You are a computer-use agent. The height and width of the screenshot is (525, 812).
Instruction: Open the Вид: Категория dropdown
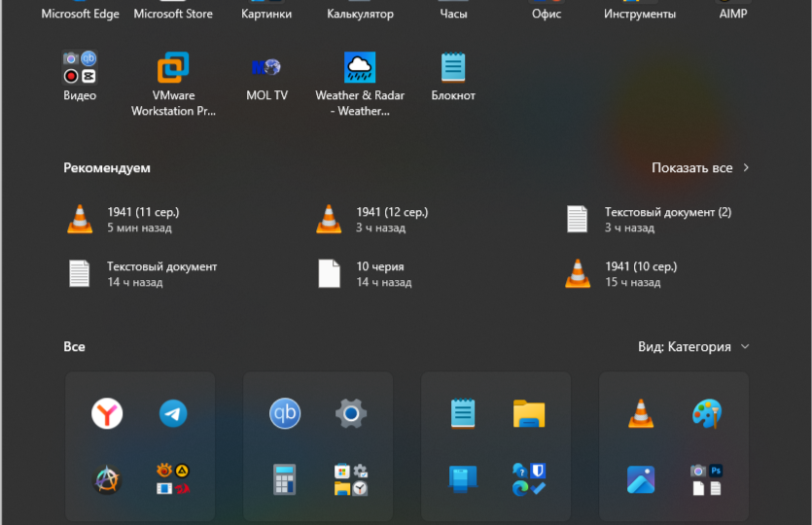[x=693, y=346]
